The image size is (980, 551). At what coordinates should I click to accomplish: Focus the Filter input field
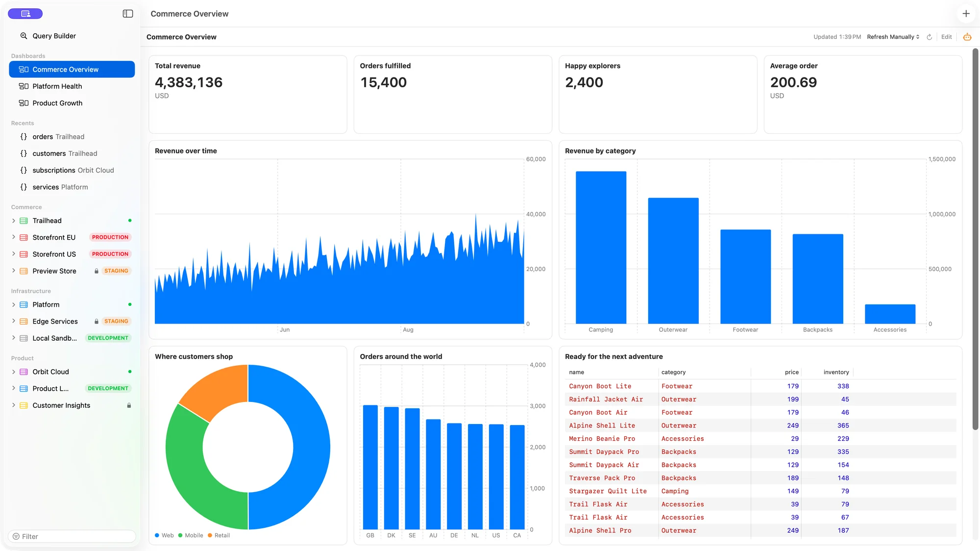click(72, 536)
